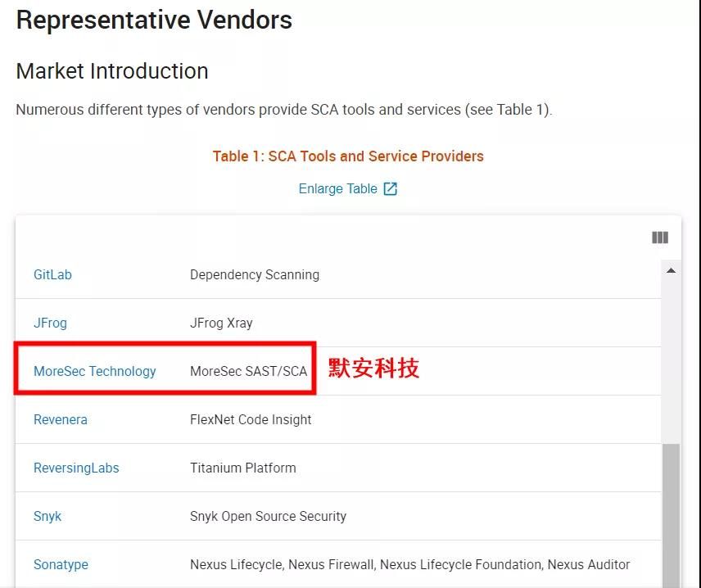Click Snyk Open Source Security cell

(268, 516)
